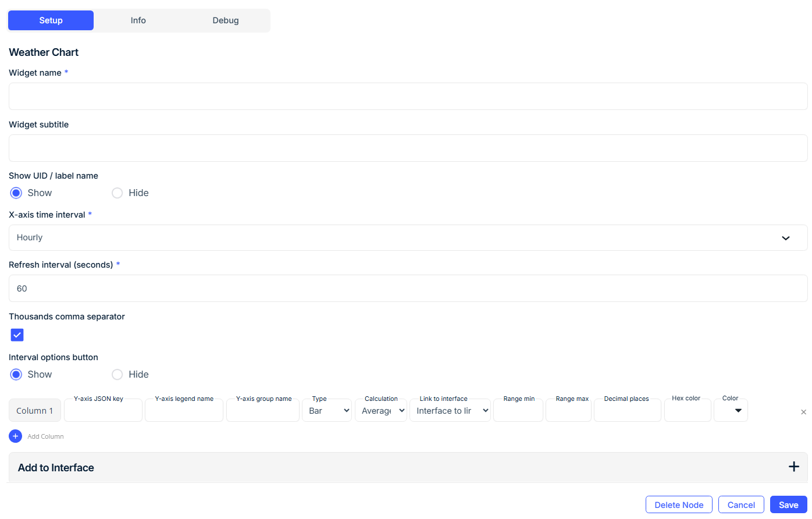Select Show for UID / label name
Image resolution: width=812 pixels, height=519 pixels.
[16, 193]
